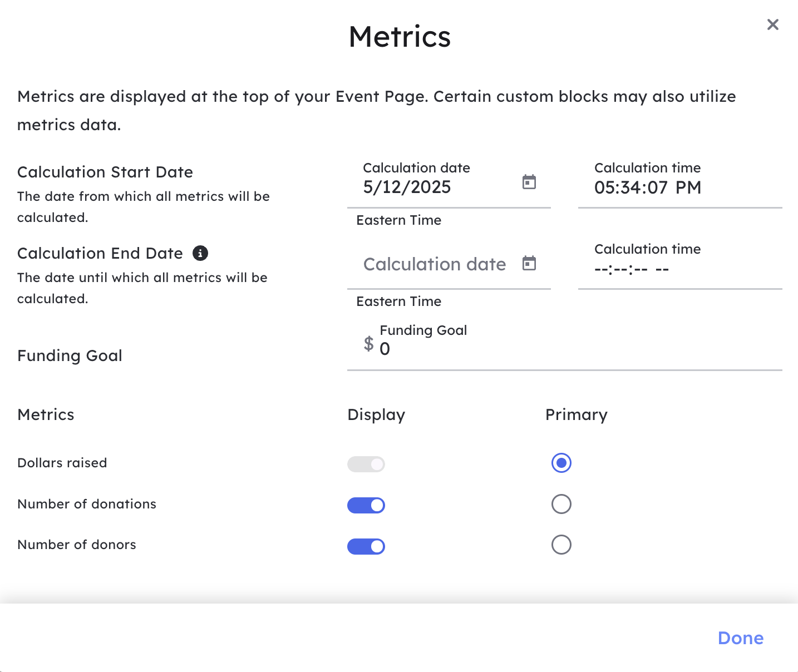Set Number of donations as primary metric
Viewport: 798px width, 672px height.
[561, 504]
